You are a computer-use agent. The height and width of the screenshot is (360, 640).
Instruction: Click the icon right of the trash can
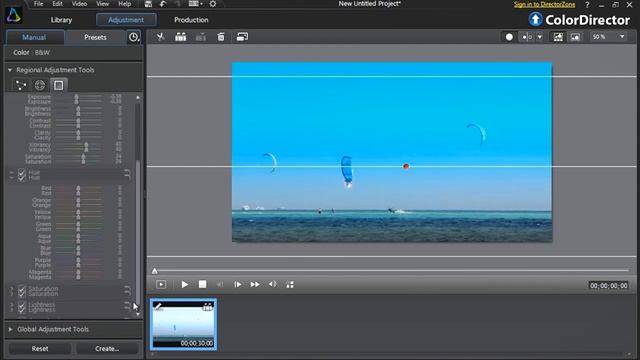[x=242, y=37]
